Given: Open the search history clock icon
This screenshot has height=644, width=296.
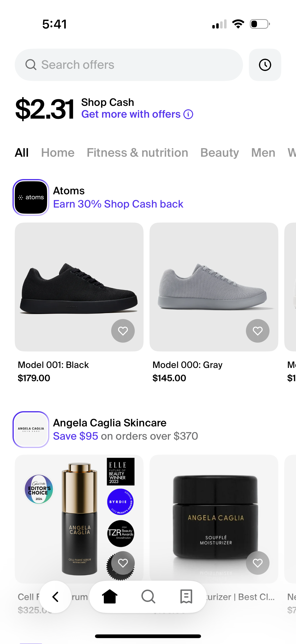Looking at the screenshot, I should click(265, 65).
